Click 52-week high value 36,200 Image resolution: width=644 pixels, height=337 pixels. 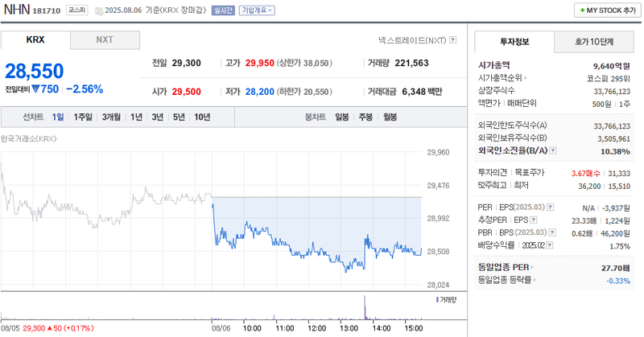pyautogui.click(x=589, y=187)
